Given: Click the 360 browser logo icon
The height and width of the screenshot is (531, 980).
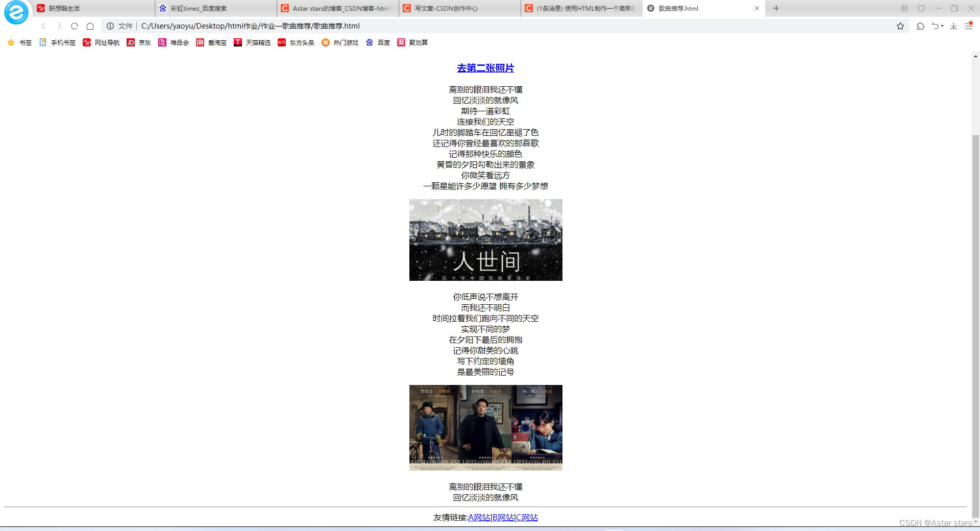Looking at the screenshot, I should pos(16,12).
